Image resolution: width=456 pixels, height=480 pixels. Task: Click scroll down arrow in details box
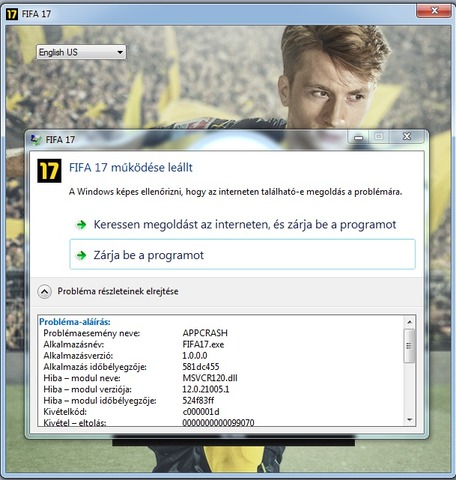pos(410,420)
